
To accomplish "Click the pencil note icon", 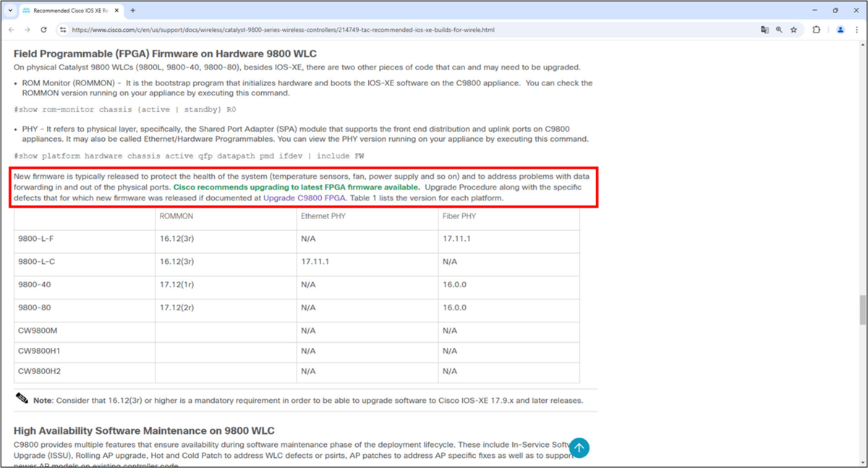I will (x=22, y=399).
